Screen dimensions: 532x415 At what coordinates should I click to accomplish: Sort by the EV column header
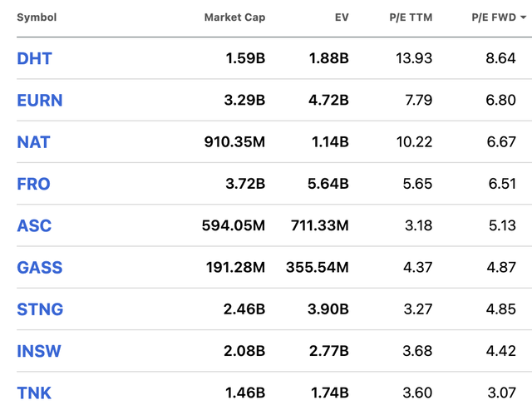tap(341, 17)
